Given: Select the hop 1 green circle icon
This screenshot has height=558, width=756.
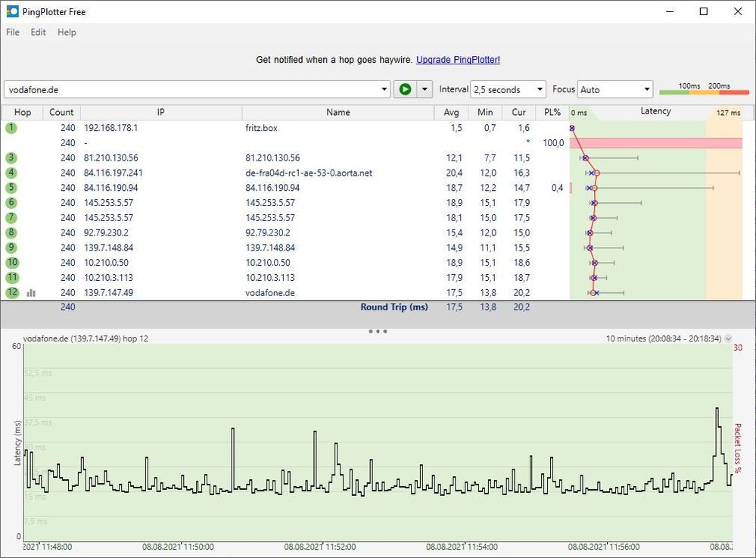Looking at the screenshot, I should point(11,128).
